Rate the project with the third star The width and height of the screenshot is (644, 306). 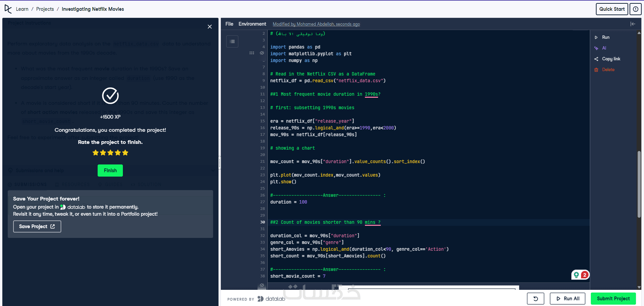point(110,153)
